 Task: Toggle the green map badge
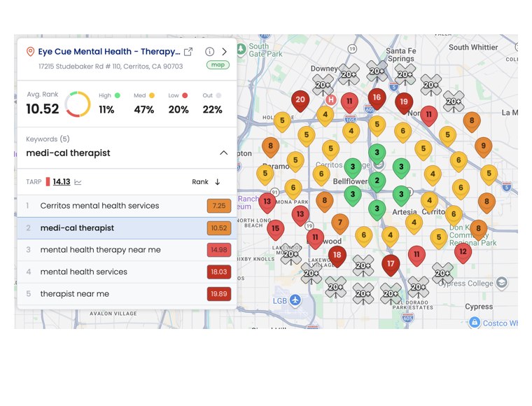coord(218,65)
